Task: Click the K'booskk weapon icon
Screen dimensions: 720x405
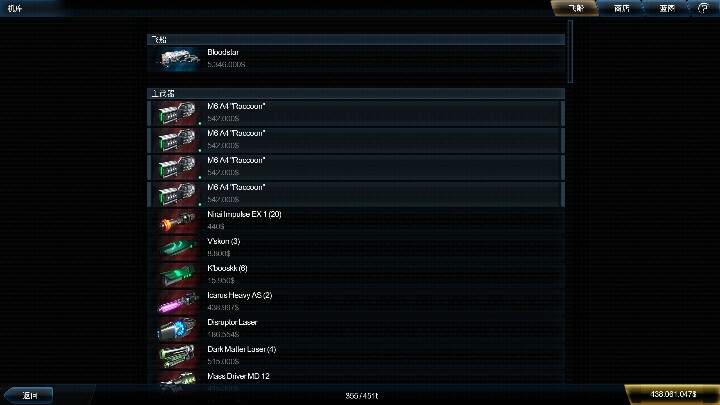Action: [x=178, y=275]
